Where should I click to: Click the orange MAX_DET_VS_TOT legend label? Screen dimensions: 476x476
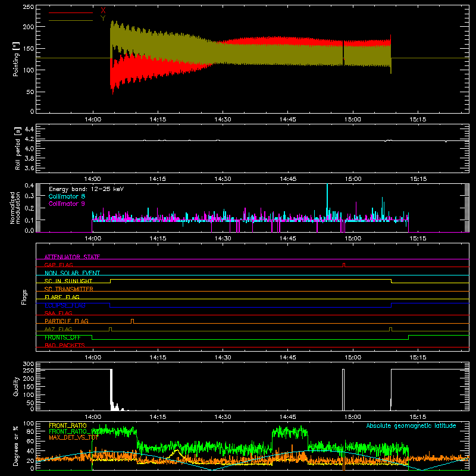click(x=74, y=437)
